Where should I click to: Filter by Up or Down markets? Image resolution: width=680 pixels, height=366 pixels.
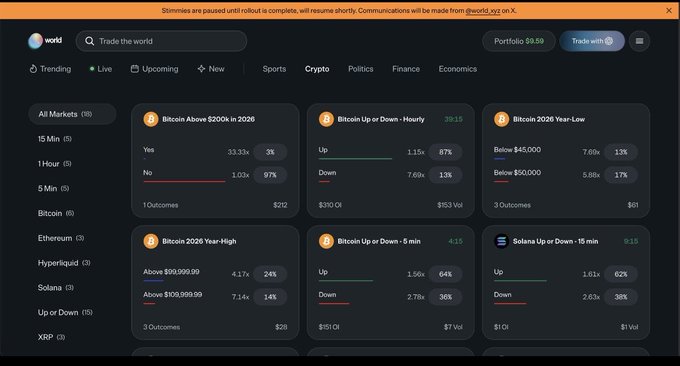(65, 312)
